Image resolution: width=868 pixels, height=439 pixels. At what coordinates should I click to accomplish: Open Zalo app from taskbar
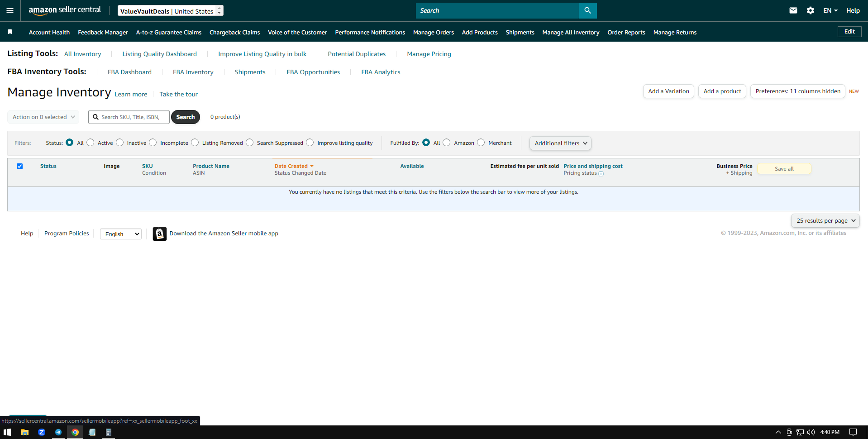[x=42, y=432]
